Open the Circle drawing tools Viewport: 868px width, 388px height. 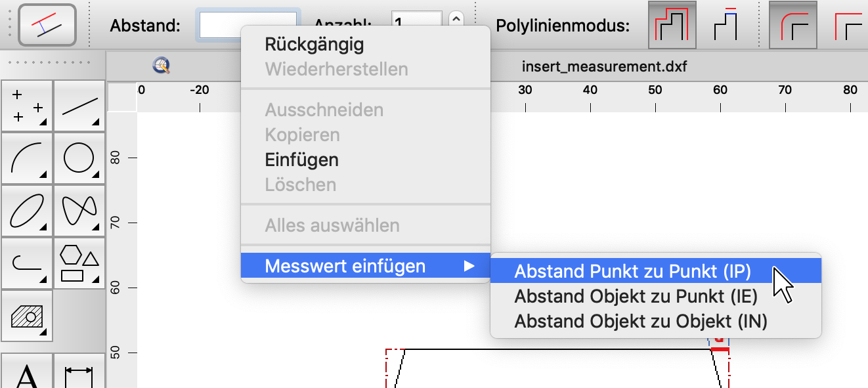point(79,158)
